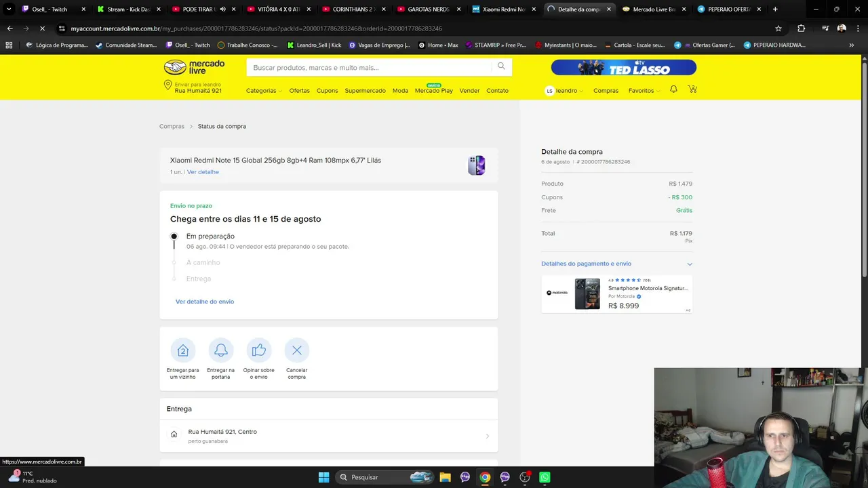The image size is (868, 488).
Task: Bookmark this page with the star icon
Action: pyautogui.click(x=778, y=28)
